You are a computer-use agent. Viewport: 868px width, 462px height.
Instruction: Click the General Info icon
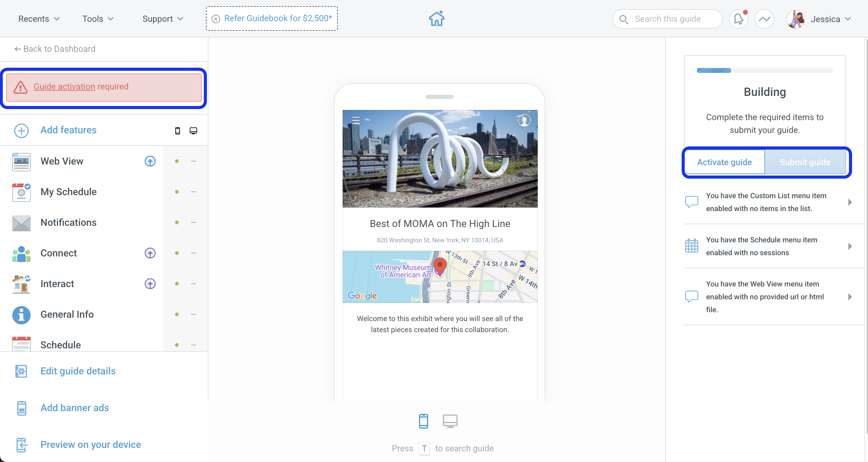coord(21,315)
